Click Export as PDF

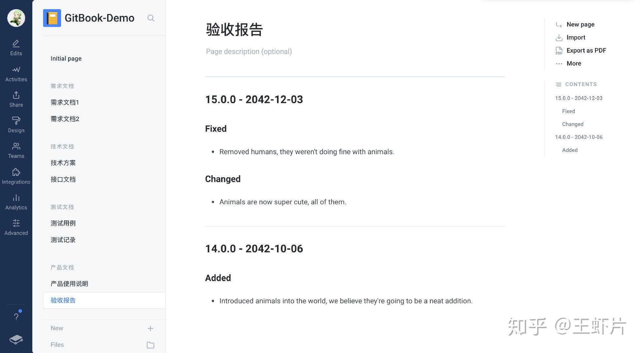pos(586,50)
